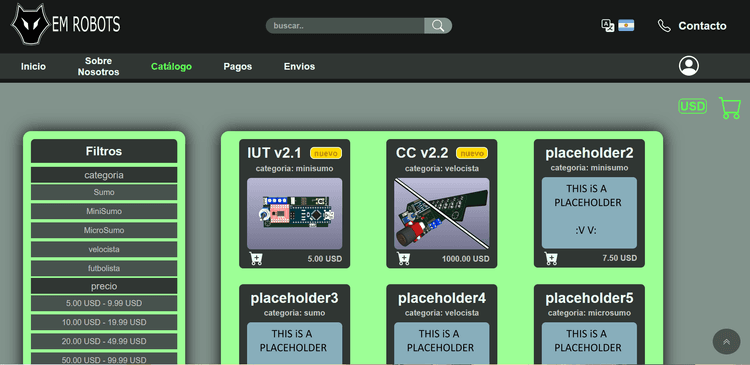The image size is (750, 365).
Task: Add placeholder2 to the cart
Action: [x=551, y=259]
